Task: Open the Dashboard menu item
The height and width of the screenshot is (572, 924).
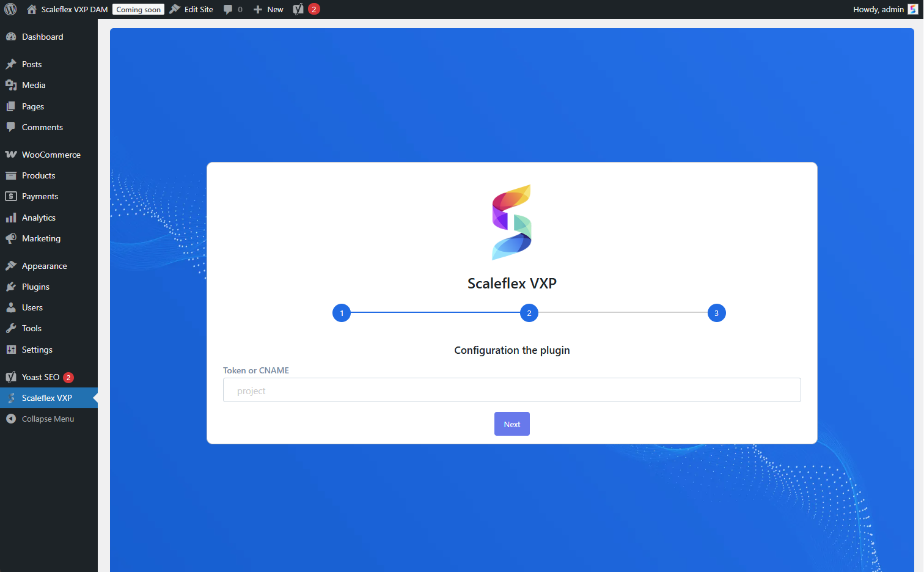Action: (49, 37)
